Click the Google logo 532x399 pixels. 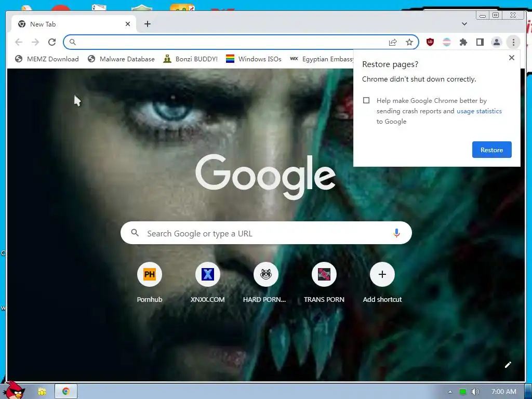265,177
